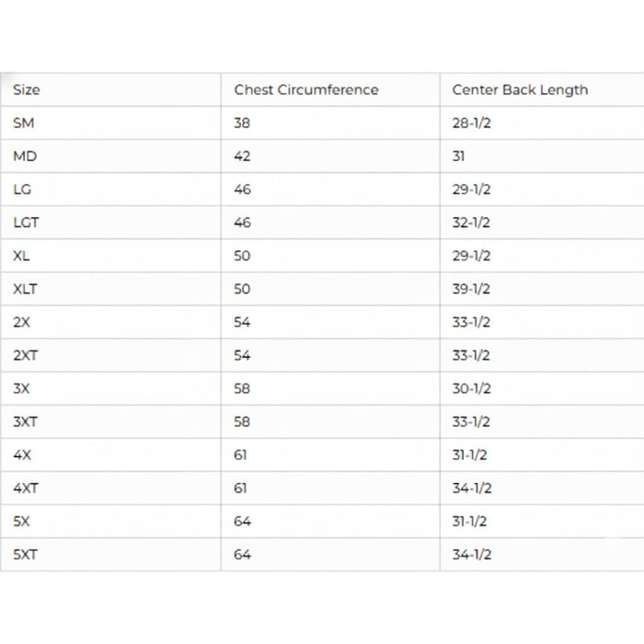The image size is (644, 644).
Task: Click the Size column header
Action: pos(27,90)
